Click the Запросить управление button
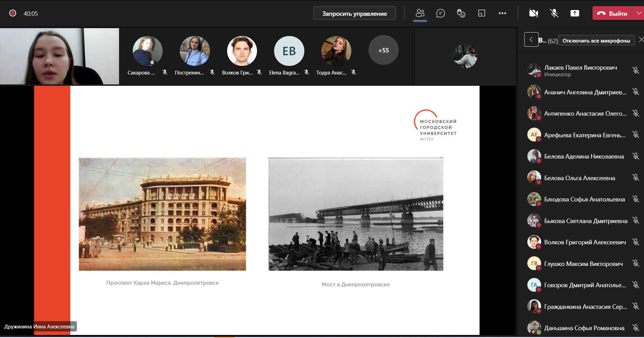Viewport: 644px width, 338px height. tap(354, 13)
